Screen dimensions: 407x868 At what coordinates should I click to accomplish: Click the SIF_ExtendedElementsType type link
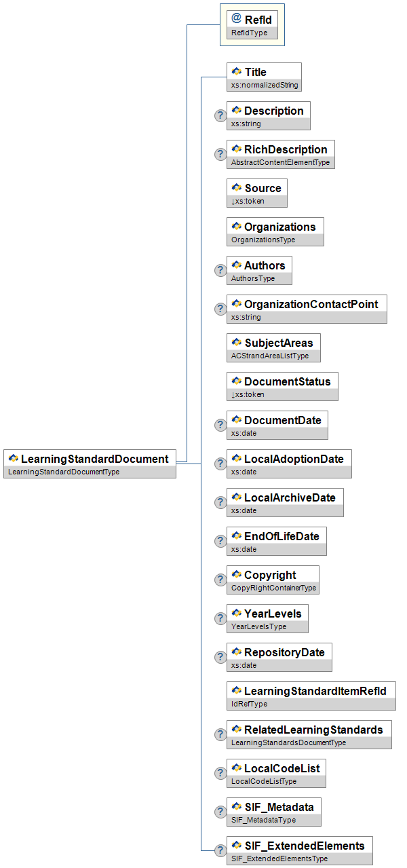279,858
